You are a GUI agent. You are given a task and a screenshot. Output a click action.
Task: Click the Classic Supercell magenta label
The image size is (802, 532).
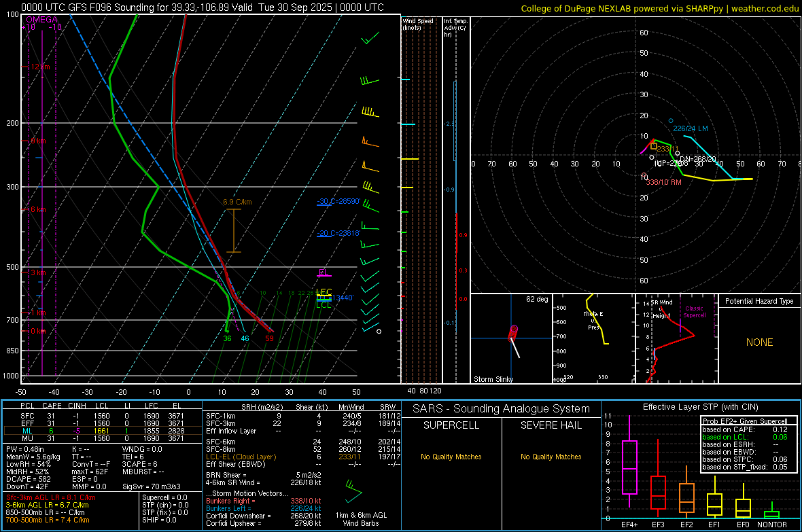point(695,312)
